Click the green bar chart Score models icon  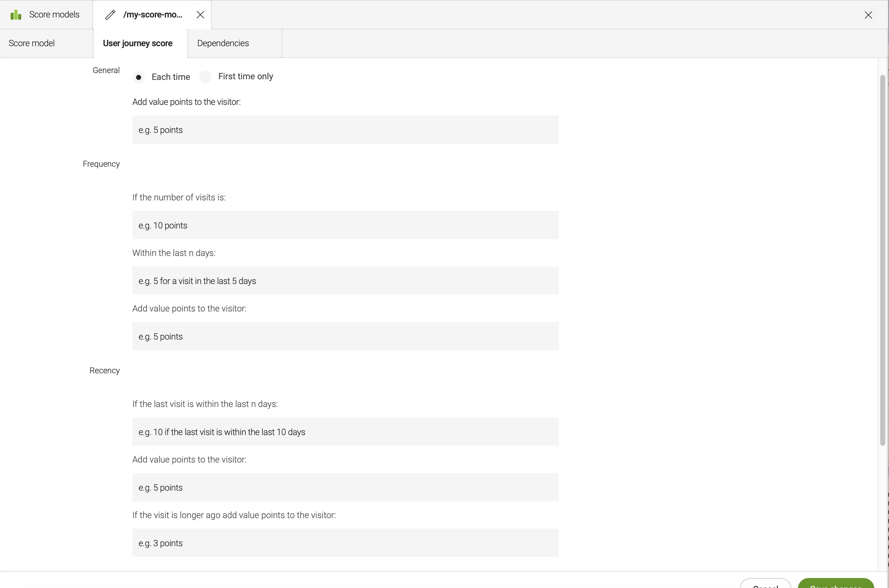click(16, 15)
